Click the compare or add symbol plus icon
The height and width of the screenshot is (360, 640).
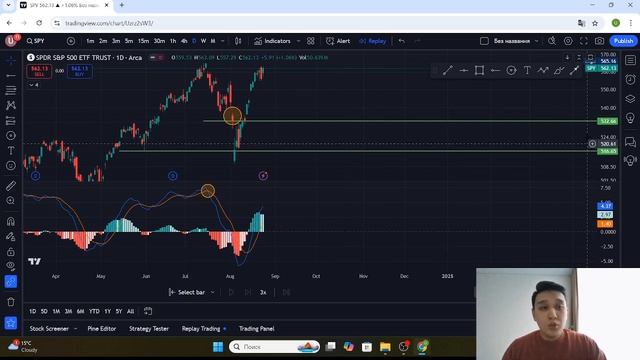click(x=71, y=41)
